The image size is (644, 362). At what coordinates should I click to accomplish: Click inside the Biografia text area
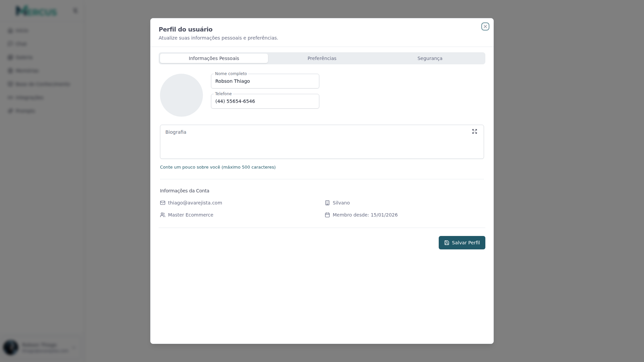tap(315, 146)
